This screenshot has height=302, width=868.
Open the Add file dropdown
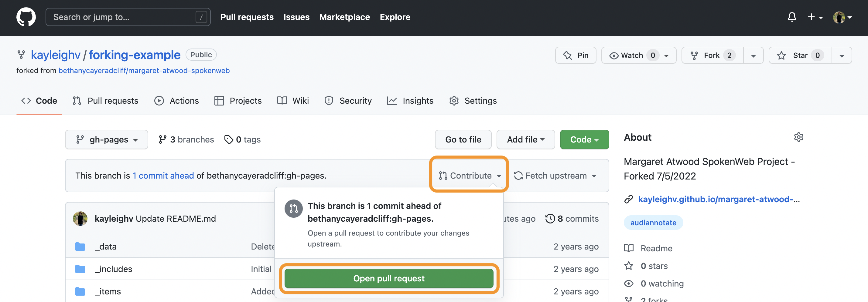tap(526, 139)
